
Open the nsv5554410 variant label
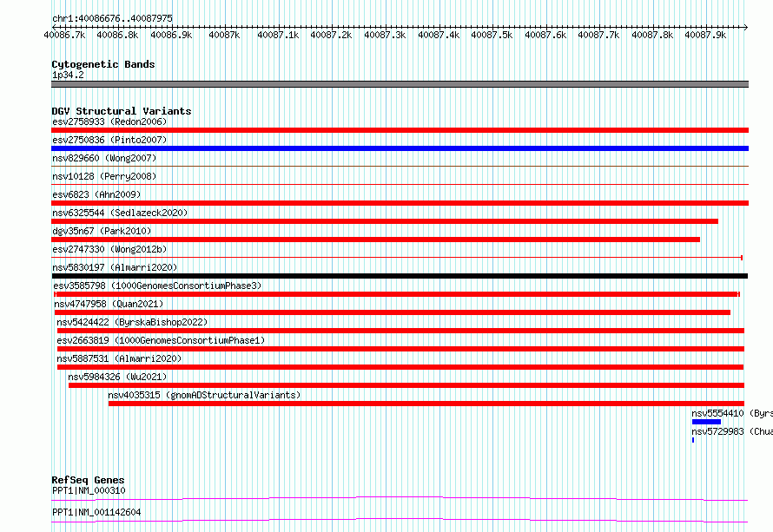pyautogui.click(x=732, y=413)
